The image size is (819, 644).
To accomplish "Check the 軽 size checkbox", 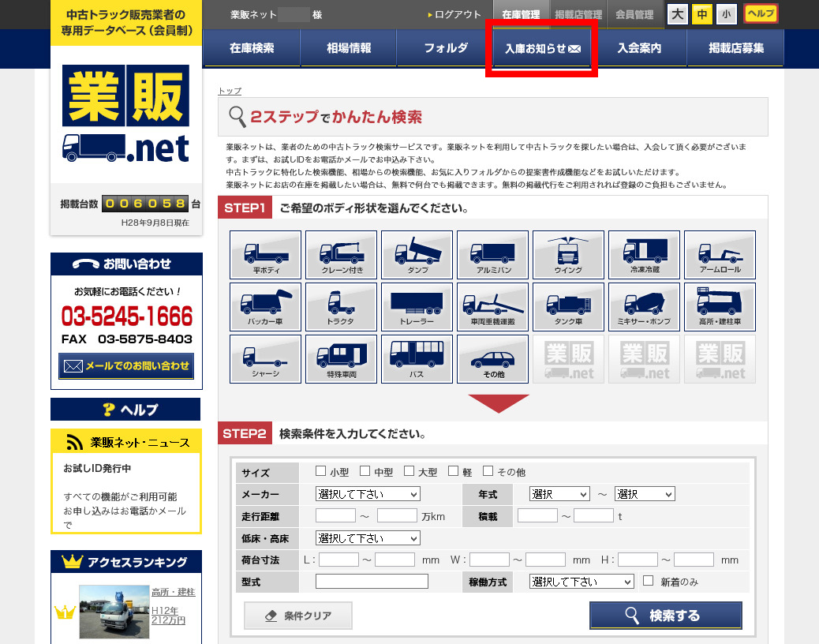I will pyautogui.click(x=454, y=471).
